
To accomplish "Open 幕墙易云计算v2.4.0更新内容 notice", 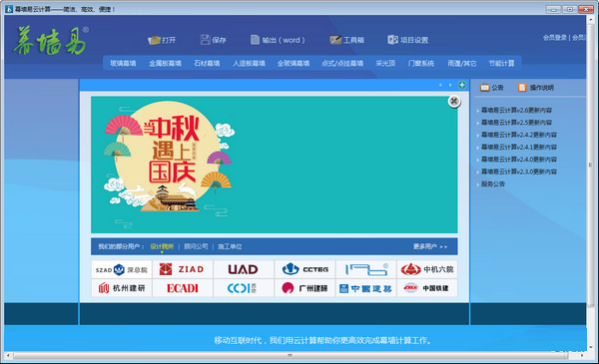I will click(x=519, y=160).
